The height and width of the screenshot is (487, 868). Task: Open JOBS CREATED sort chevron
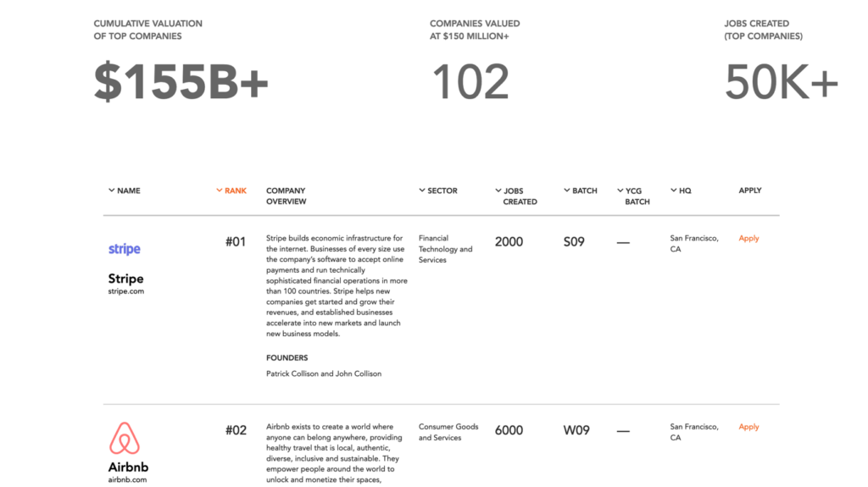pyautogui.click(x=498, y=191)
